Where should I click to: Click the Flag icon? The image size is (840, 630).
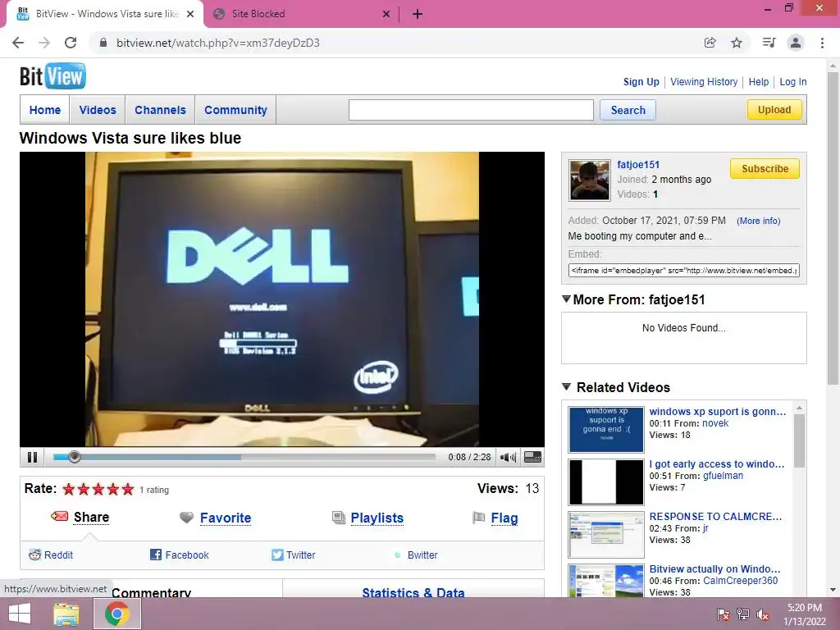[478, 518]
